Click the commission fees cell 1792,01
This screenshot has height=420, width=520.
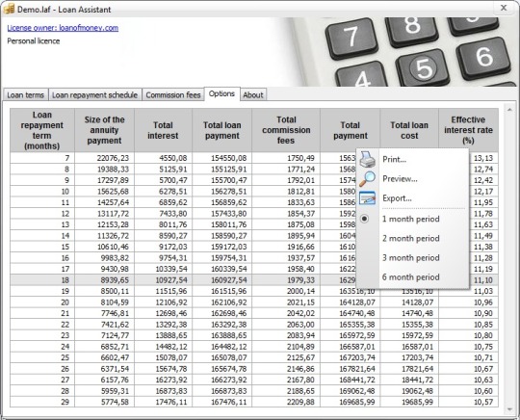pos(286,180)
